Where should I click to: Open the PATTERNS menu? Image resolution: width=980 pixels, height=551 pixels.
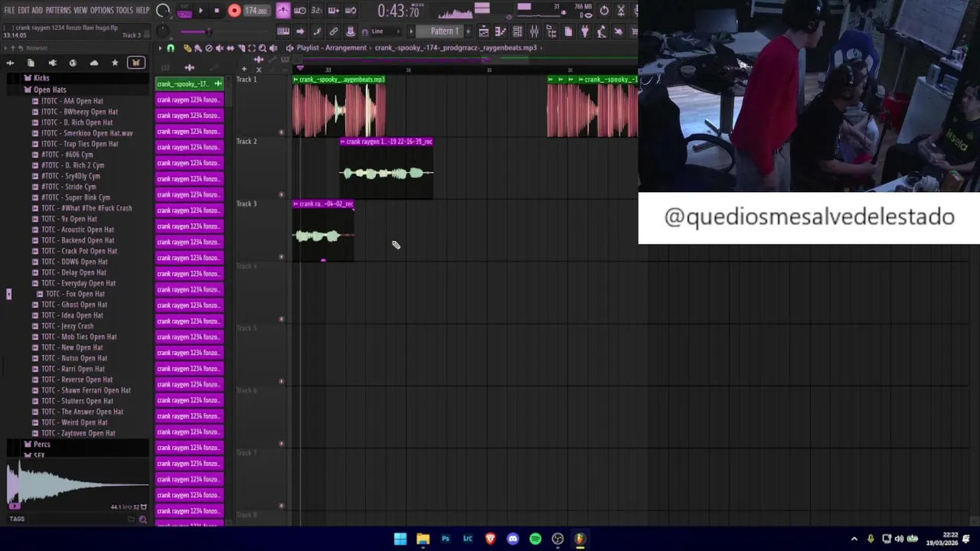(x=58, y=11)
